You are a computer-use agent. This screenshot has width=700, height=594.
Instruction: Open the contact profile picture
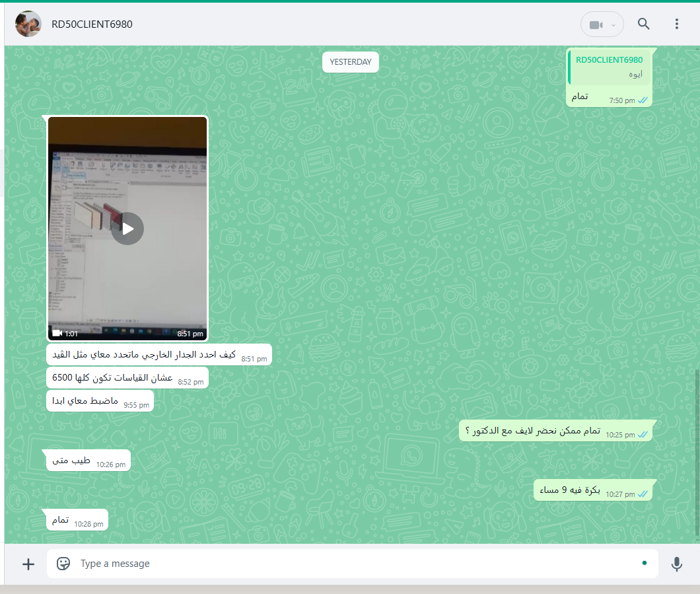(x=28, y=24)
